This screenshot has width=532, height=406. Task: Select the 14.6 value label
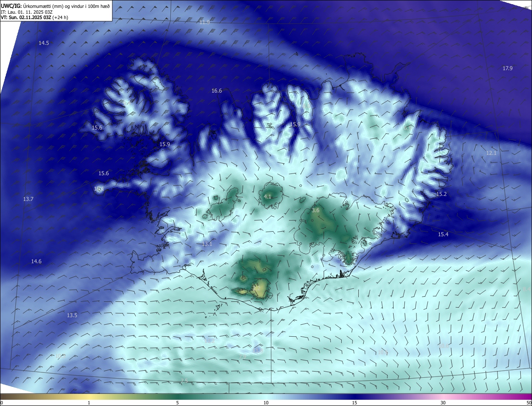click(36, 261)
